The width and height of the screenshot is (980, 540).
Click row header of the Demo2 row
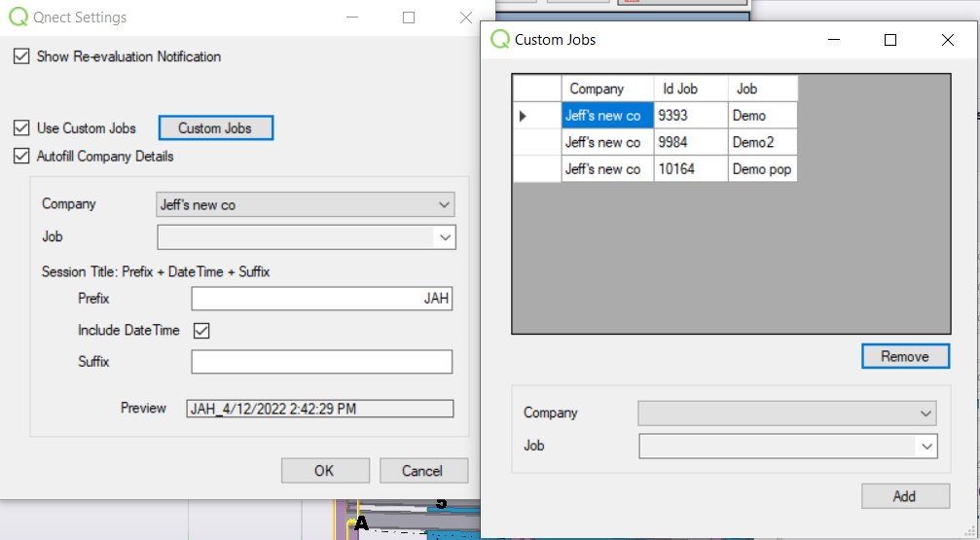point(537,142)
